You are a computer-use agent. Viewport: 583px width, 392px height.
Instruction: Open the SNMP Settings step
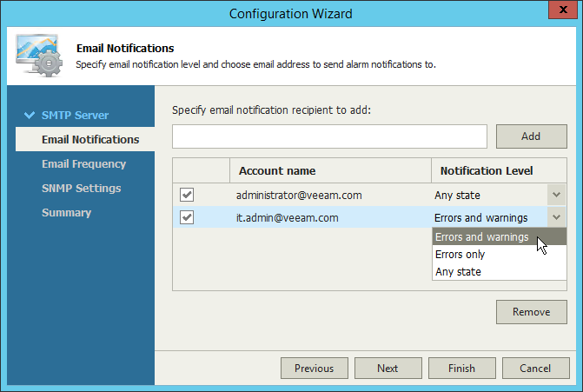[x=81, y=188]
